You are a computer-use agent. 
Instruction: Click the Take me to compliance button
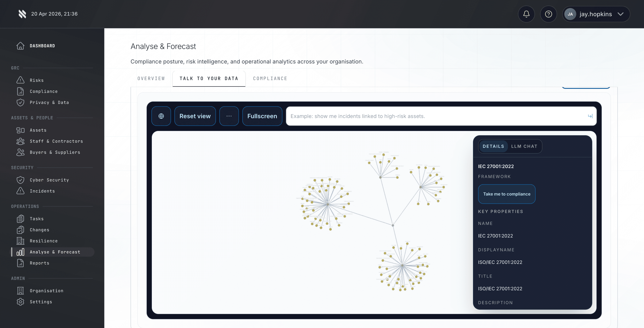[506, 194]
